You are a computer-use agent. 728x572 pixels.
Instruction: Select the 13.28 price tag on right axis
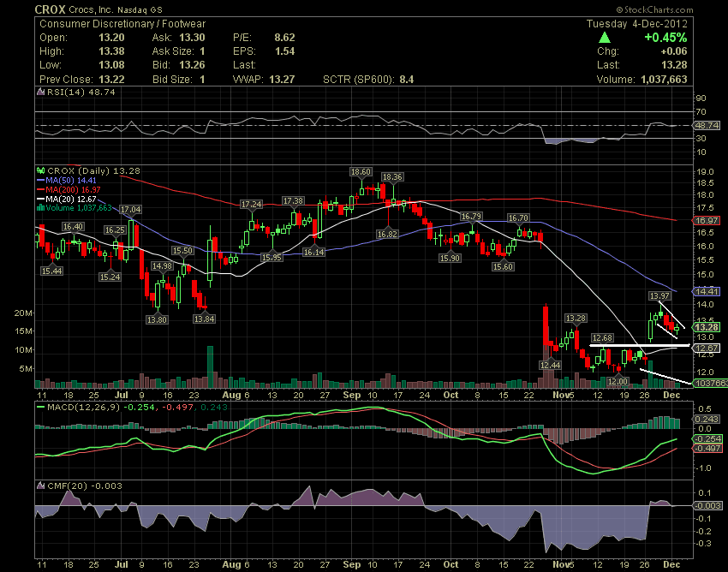click(709, 326)
